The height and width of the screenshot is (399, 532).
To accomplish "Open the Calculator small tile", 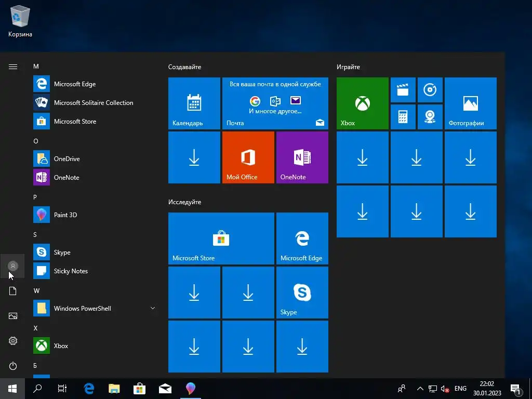I will click(x=403, y=117).
